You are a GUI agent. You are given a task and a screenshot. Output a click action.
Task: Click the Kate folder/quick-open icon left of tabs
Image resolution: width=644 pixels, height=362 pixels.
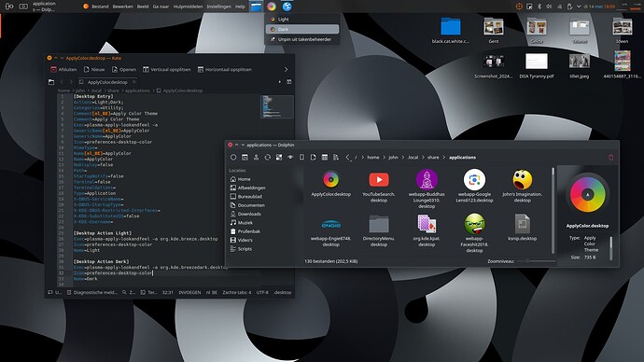pos(51,82)
